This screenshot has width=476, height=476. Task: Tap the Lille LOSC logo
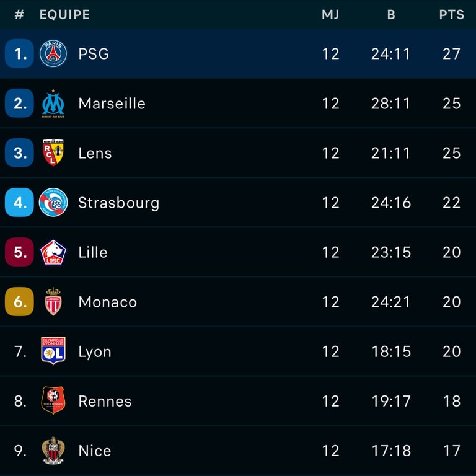point(53,252)
